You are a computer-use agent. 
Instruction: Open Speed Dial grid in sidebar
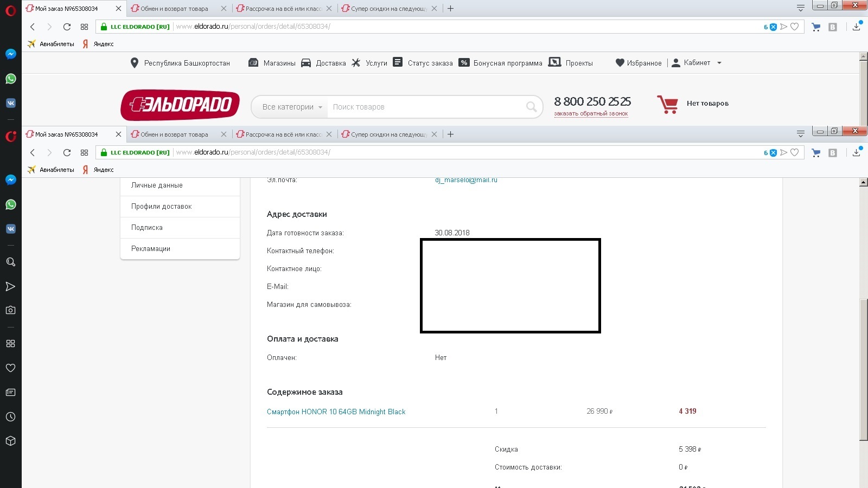[x=10, y=344]
